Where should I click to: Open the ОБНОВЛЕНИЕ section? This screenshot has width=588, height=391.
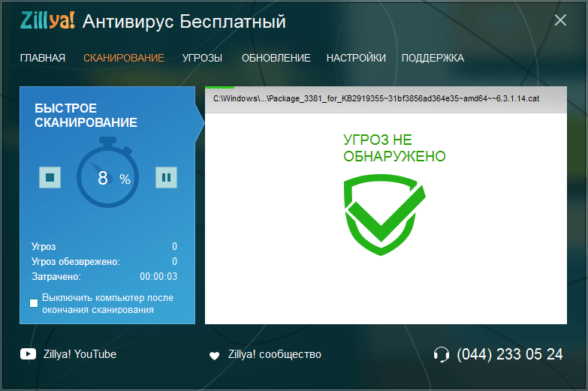(276, 58)
